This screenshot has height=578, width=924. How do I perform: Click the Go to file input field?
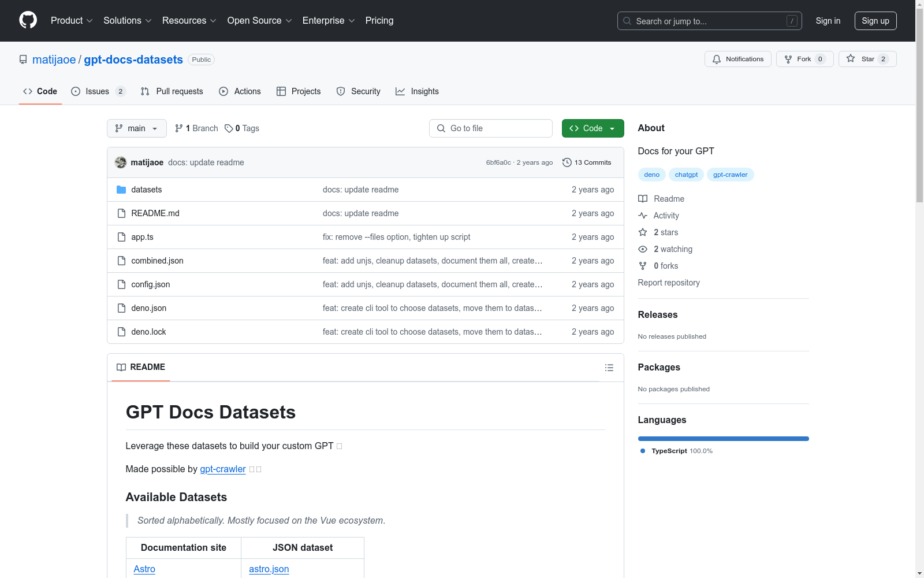click(491, 128)
